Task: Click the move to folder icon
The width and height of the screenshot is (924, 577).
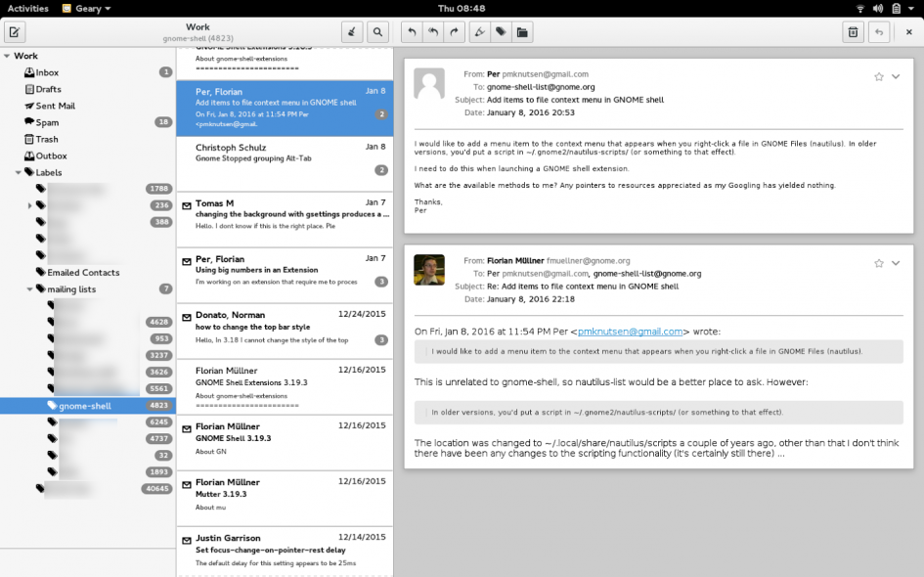Action: 522,31
